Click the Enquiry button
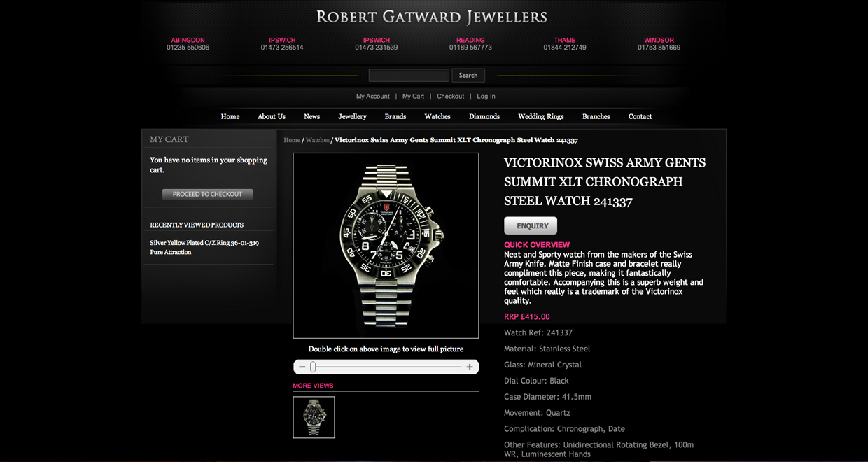The width and height of the screenshot is (868, 462). pyautogui.click(x=531, y=225)
